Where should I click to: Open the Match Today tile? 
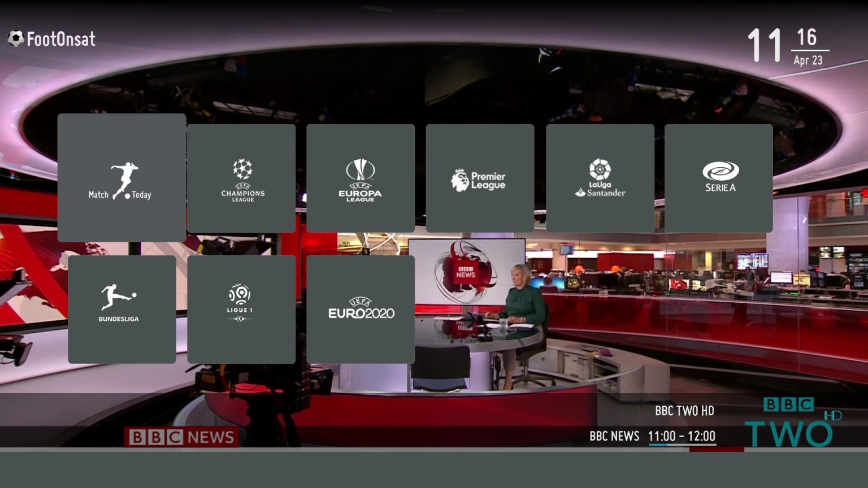pyautogui.click(x=121, y=178)
